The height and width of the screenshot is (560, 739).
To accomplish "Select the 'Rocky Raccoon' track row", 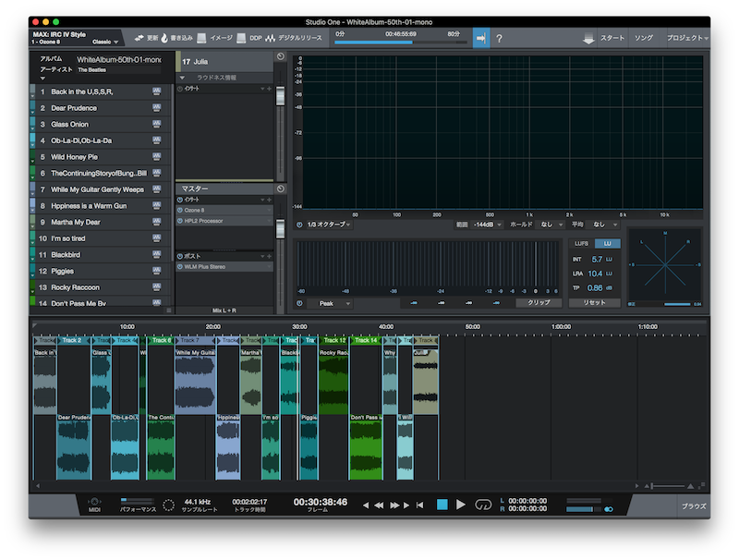I will [100, 287].
